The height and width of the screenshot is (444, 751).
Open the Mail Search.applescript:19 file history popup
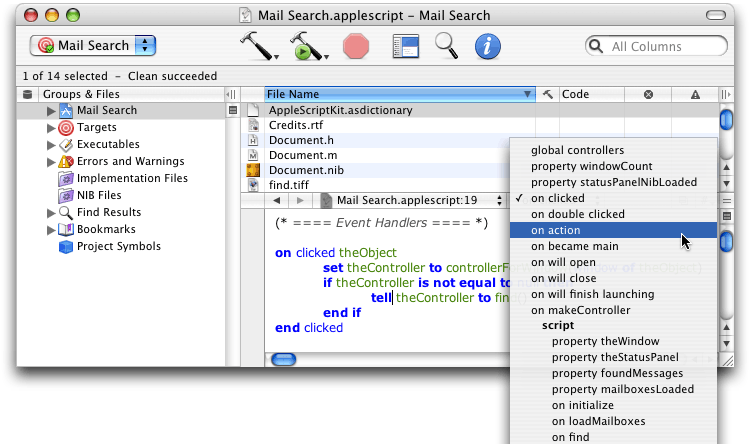pyautogui.click(x=412, y=200)
